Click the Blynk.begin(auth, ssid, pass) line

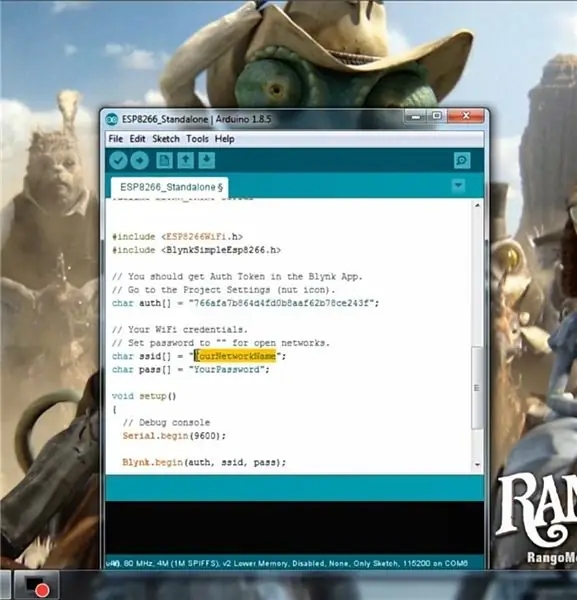[x=204, y=463]
